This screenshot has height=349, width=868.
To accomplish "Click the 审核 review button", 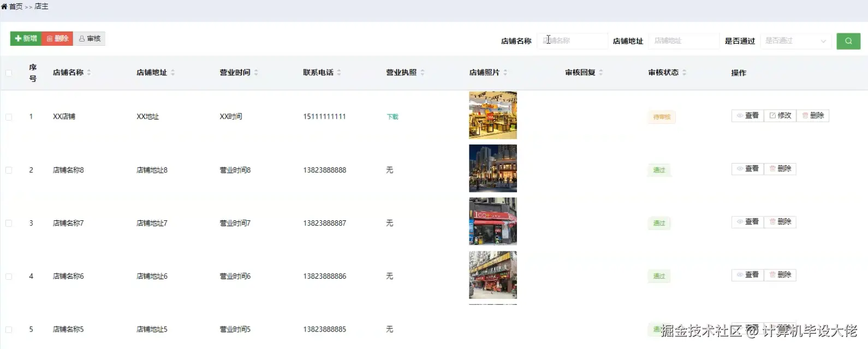I will 90,39.
